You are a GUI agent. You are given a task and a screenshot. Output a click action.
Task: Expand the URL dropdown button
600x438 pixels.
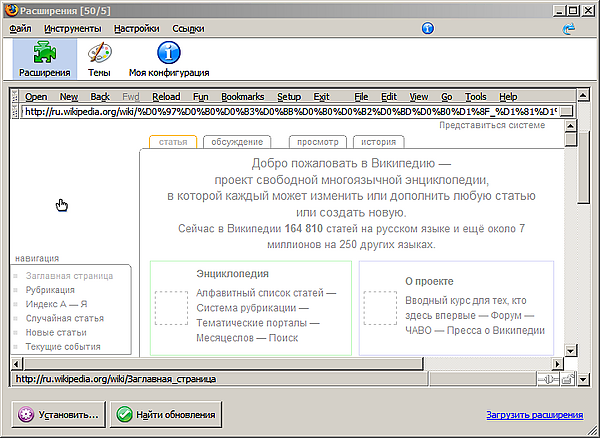(x=567, y=112)
